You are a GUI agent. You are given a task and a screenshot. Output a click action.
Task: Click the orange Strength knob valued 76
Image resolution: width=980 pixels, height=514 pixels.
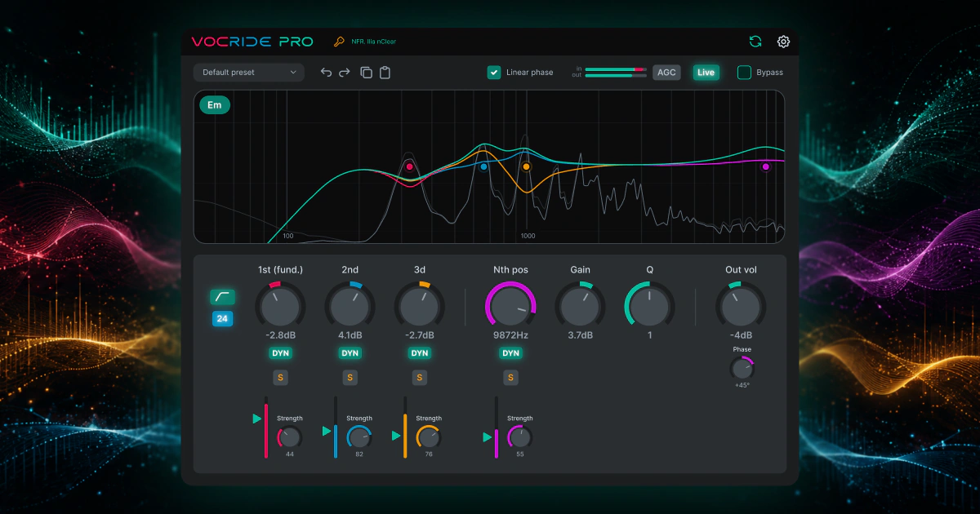click(x=429, y=437)
